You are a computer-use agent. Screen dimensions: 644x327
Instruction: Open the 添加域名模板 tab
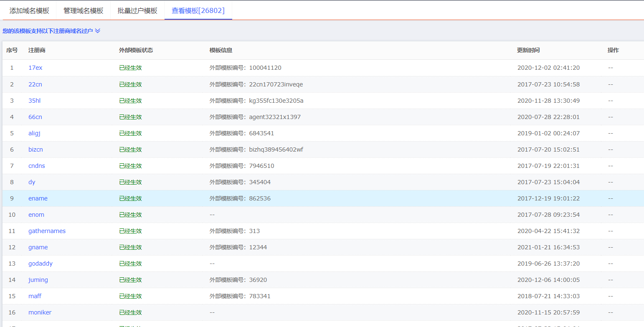coord(29,10)
